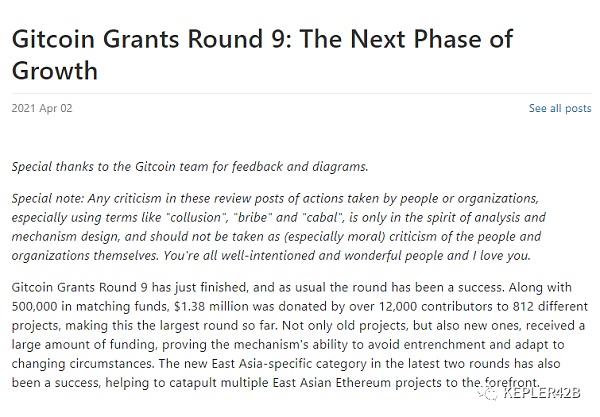Click the Special thanks to Gitcoin team line
This screenshot has height=417, width=600.
pos(190,167)
